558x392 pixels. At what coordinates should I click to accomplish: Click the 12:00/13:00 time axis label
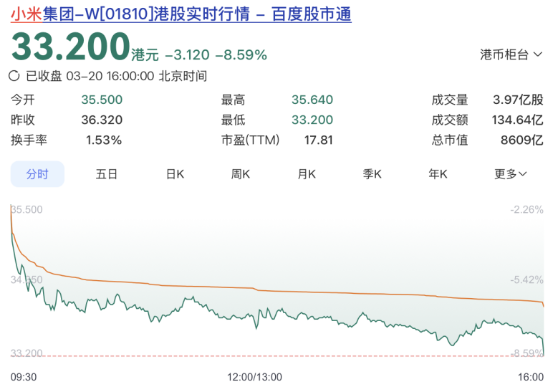[254, 377]
